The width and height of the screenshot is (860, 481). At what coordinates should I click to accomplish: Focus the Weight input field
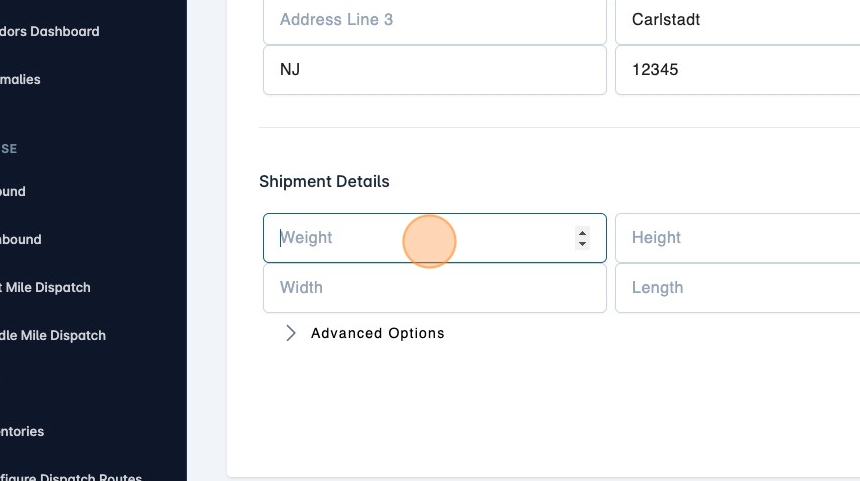420,238
